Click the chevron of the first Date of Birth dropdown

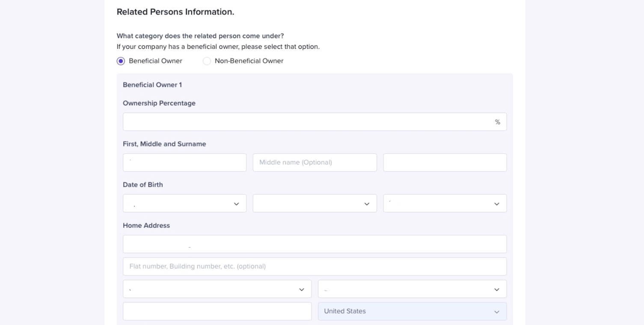click(x=236, y=204)
